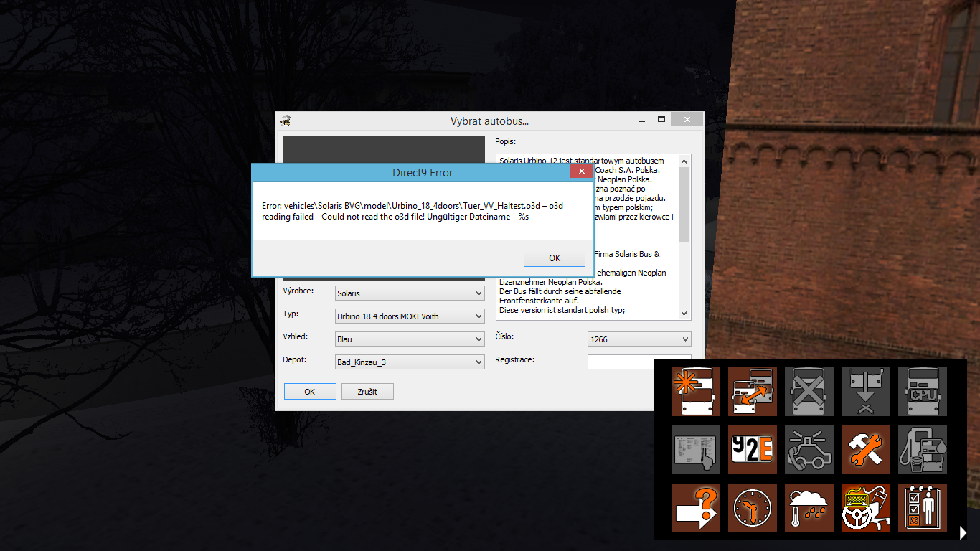Viewport: 980px width, 551px height.
Task: Click the arrow with question mark icon
Action: pyautogui.click(x=694, y=507)
